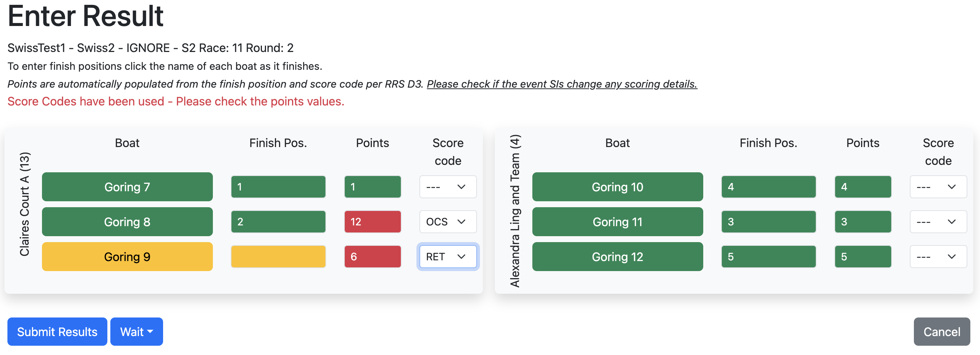Submit the race results
The image size is (980, 355).
pos(57,332)
